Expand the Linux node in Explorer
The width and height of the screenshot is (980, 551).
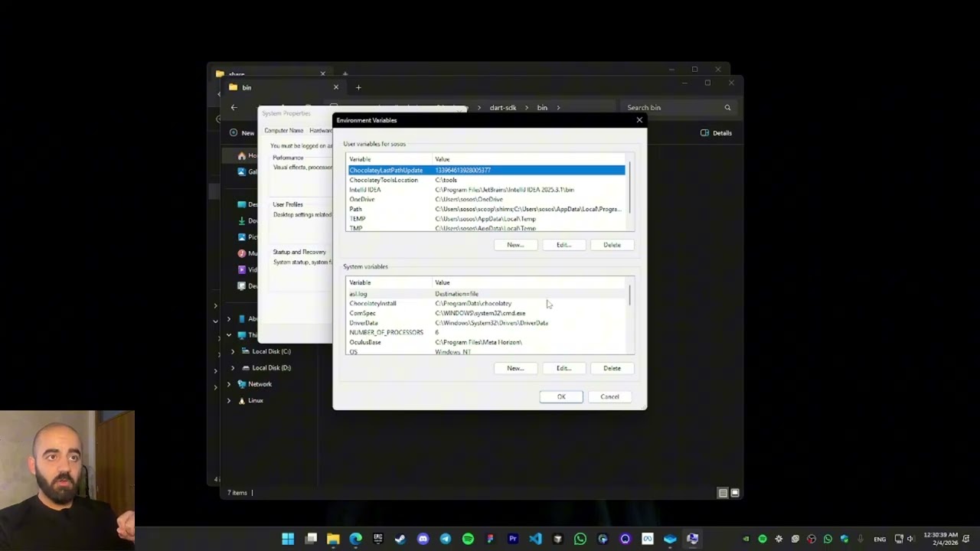click(228, 400)
